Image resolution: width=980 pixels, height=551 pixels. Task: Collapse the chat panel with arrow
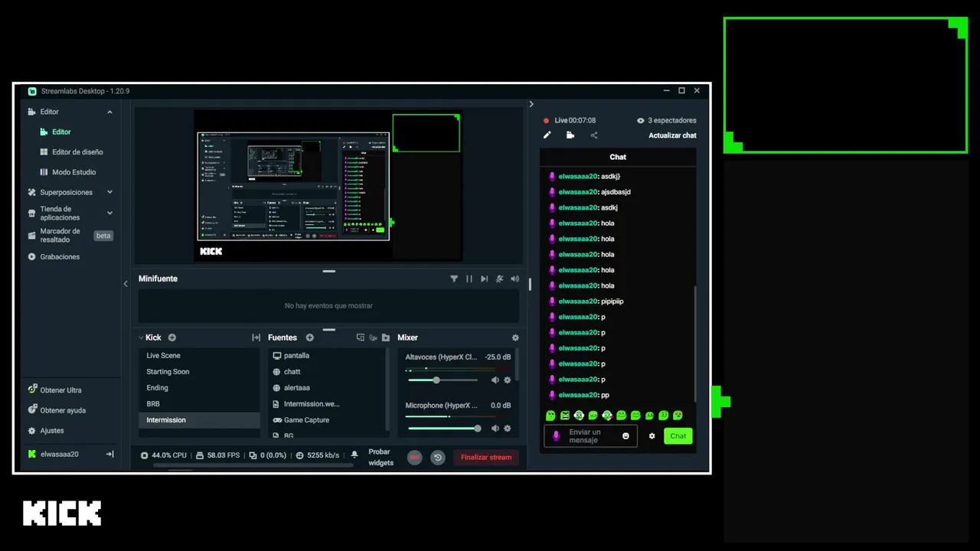click(x=531, y=104)
